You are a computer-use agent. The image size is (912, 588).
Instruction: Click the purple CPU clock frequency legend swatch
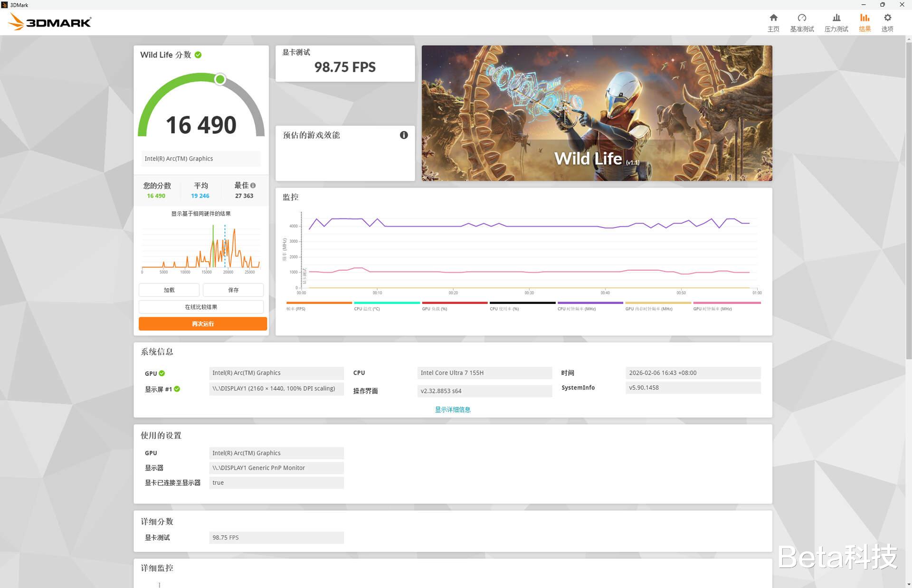[x=590, y=303]
